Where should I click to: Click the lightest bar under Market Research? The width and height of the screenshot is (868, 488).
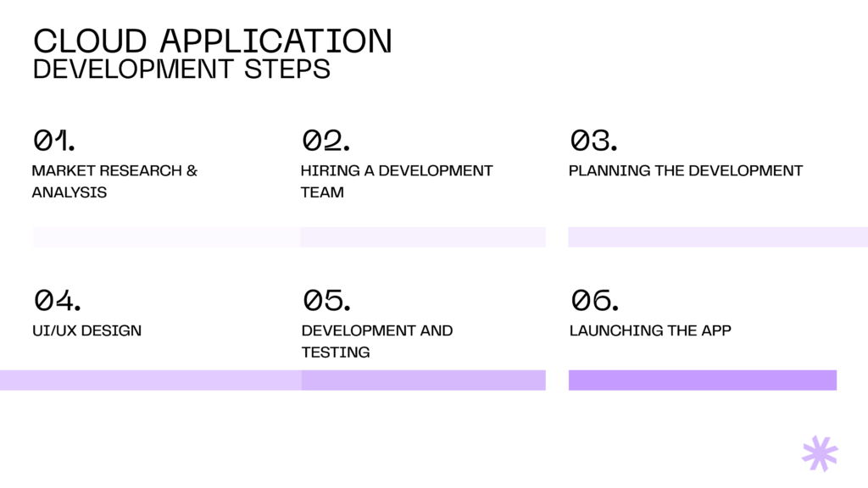[167, 237]
